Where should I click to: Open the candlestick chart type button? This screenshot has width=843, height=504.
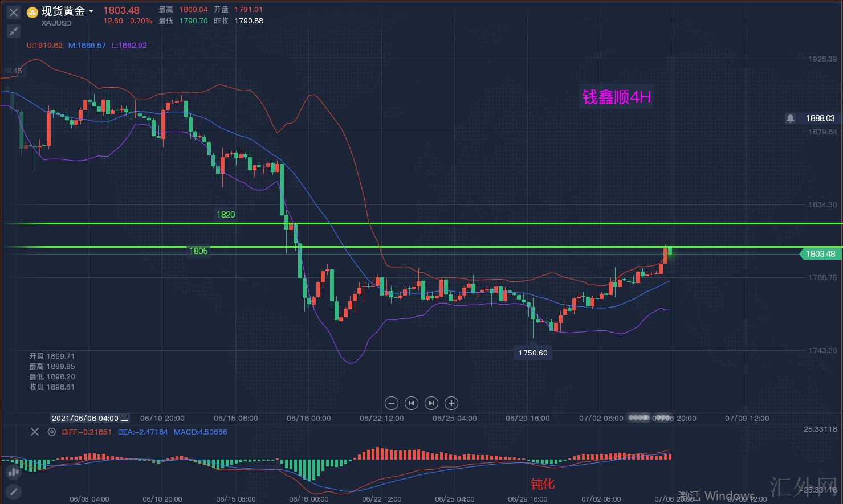coord(14,472)
